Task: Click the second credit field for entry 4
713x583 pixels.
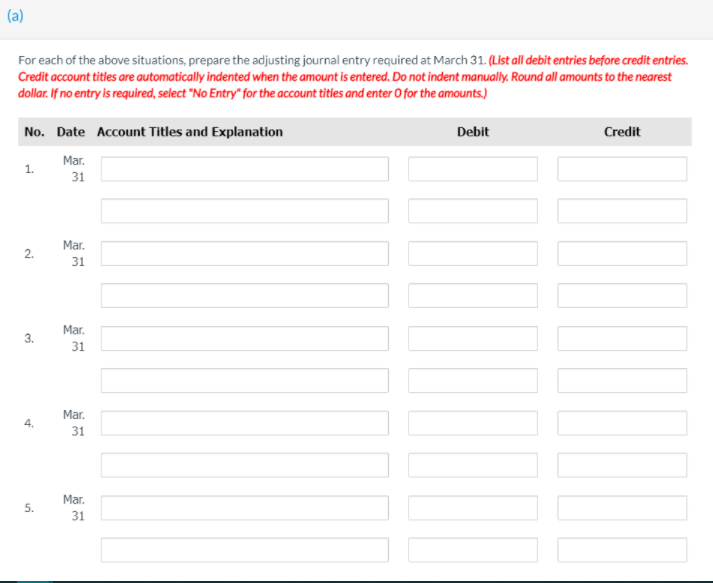Action: [622, 465]
